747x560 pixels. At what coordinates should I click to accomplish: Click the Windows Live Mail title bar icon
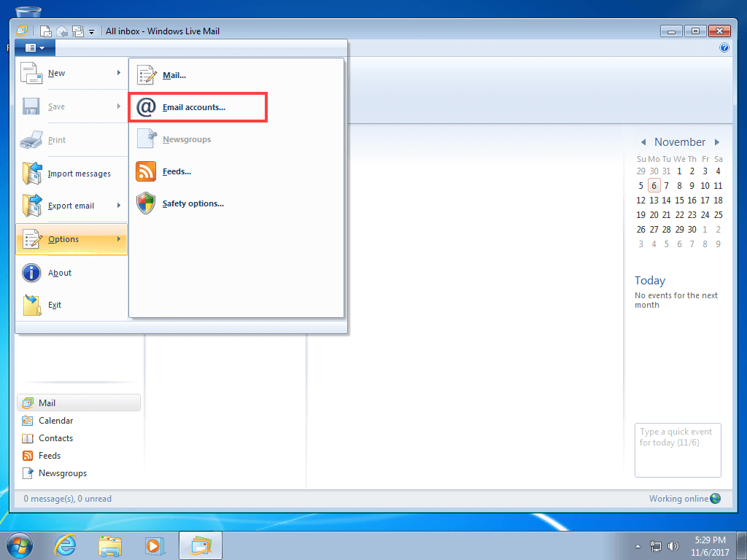22,31
